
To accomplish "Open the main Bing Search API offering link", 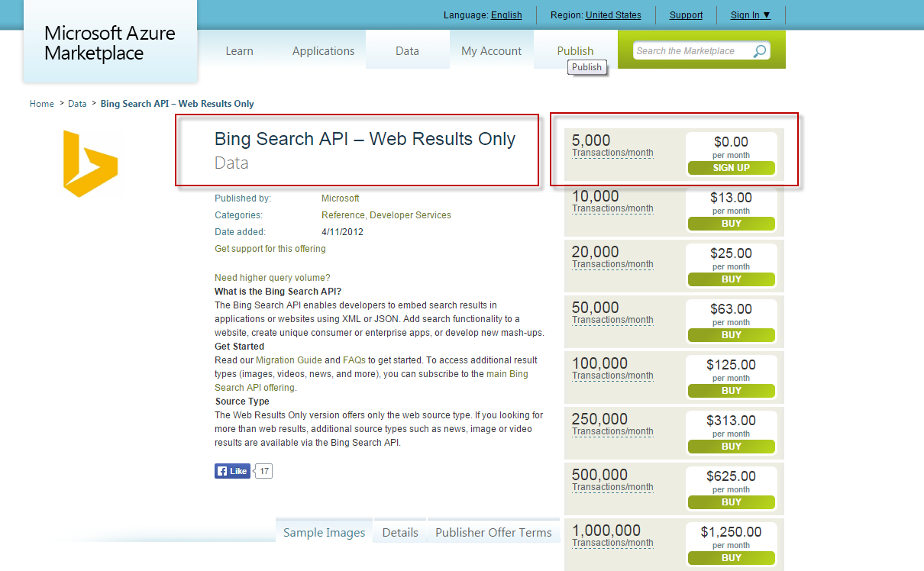I will pyautogui.click(x=371, y=381).
